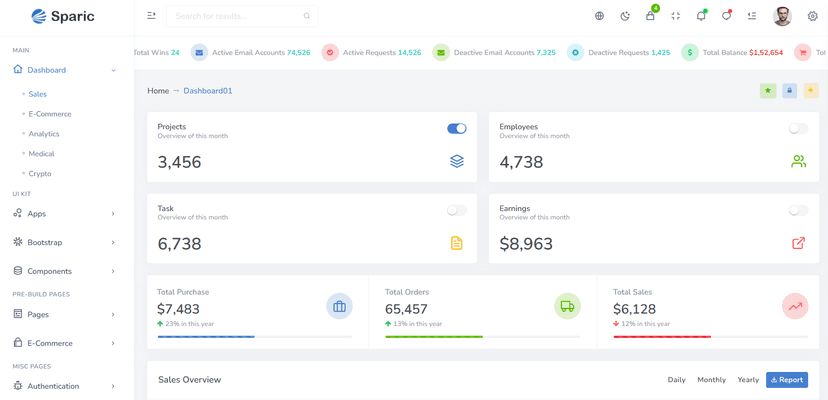The image size is (828, 400).
Task: Enable the Earnings toggle switch
Action: pyautogui.click(x=798, y=210)
